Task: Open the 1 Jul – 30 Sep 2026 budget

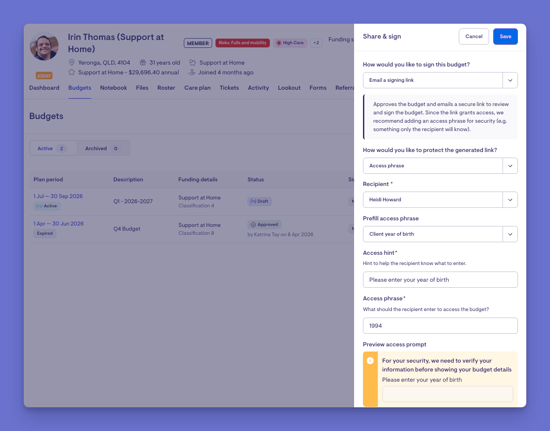Action: pyautogui.click(x=58, y=196)
